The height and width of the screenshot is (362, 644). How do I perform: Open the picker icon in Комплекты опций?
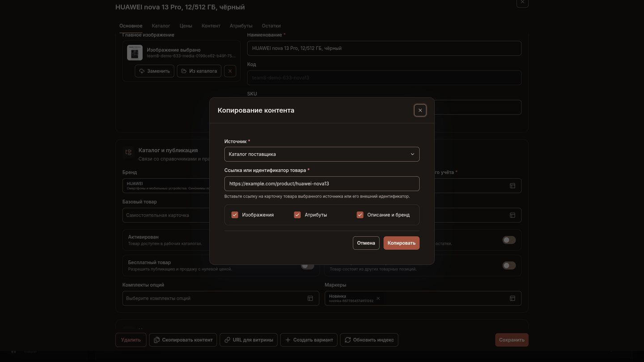(310, 299)
